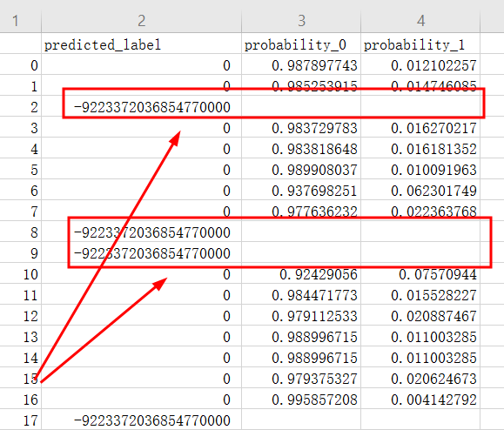Click index cell 3
Viewport: 504px width, 430px height.
point(21,128)
